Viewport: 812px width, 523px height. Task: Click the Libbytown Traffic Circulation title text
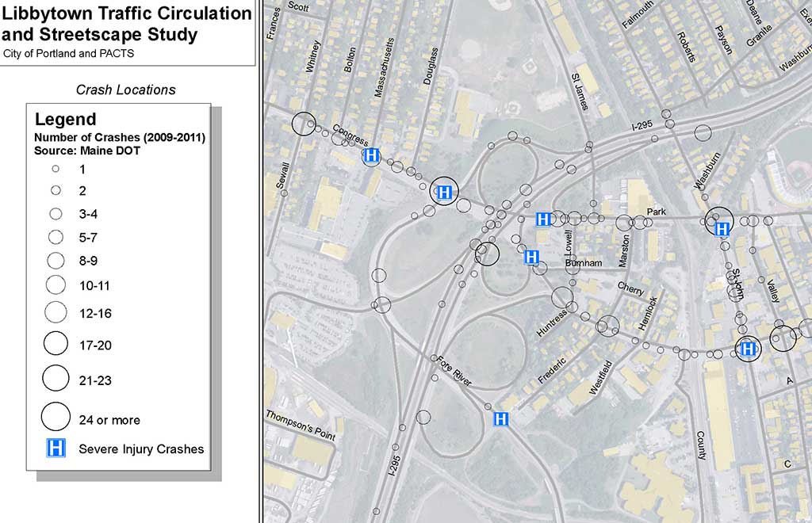coord(126,13)
